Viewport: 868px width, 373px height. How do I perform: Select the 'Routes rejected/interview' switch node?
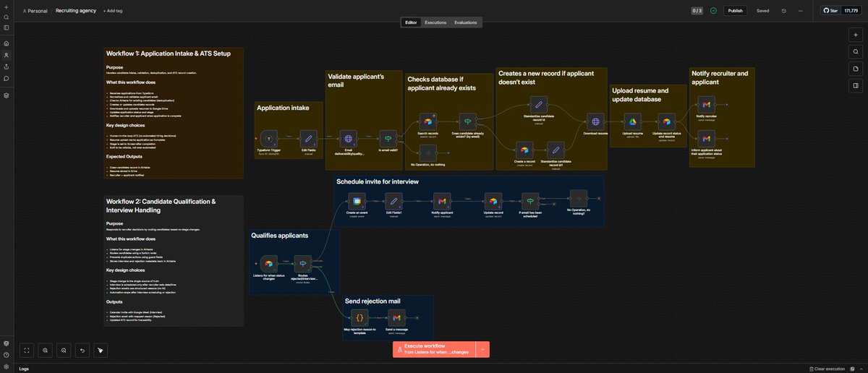click(x=305, y=265)
